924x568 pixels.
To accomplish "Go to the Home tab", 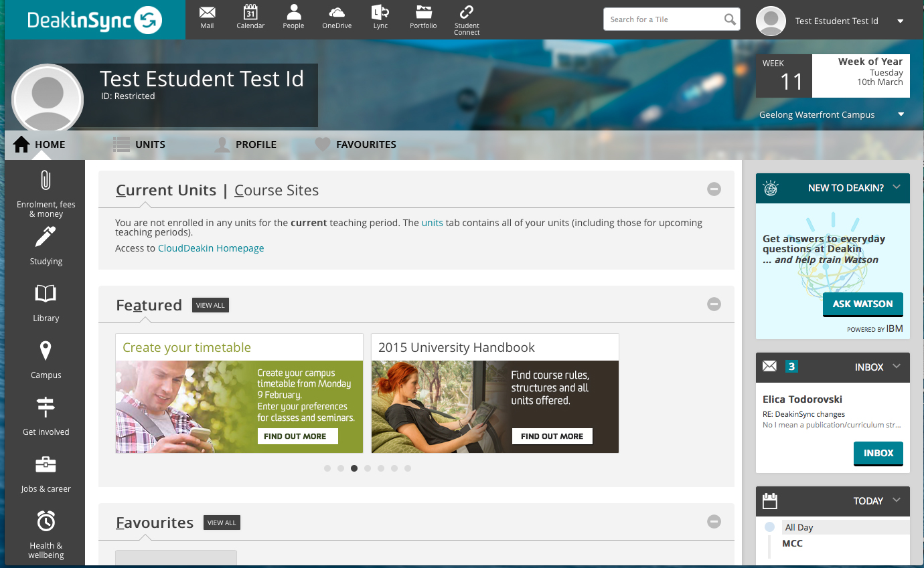I will [x=40, y=145].
